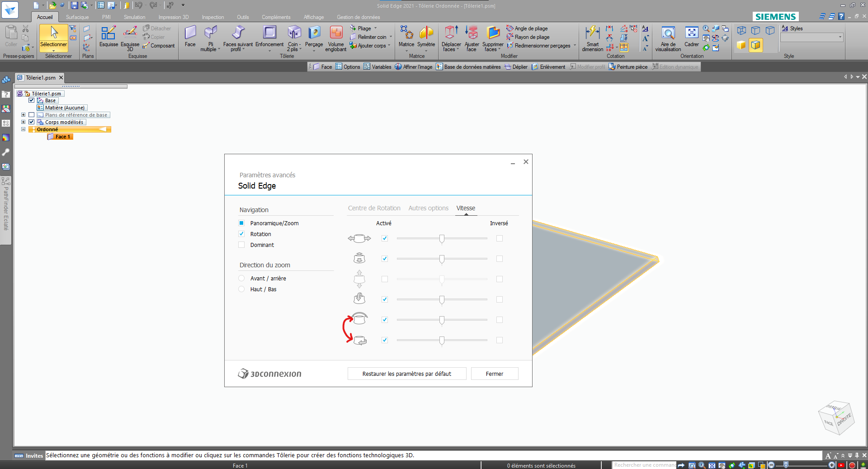This screenshot has width=868, height=469.
Task: Open Base de données matières
Action: [468, 67]
